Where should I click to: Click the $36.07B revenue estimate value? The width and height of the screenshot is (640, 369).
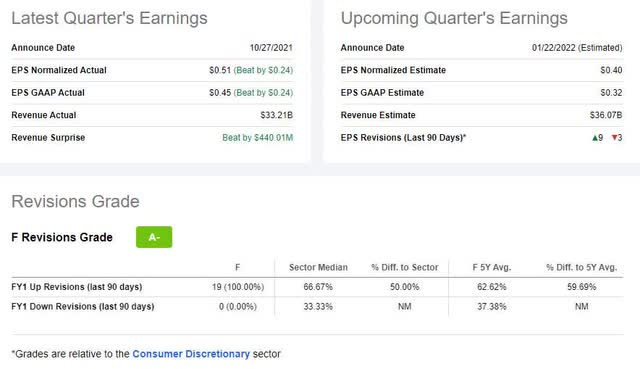tap(606, 115)
